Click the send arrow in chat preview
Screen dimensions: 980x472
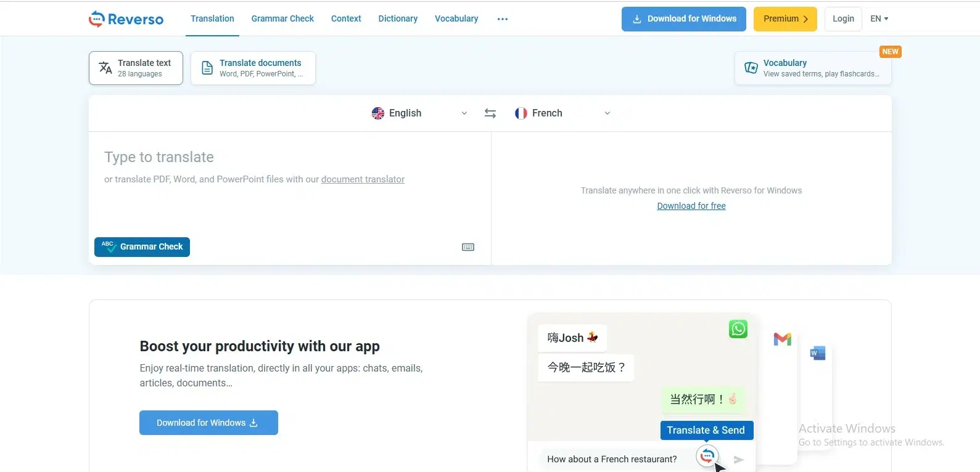coord(739,460)
